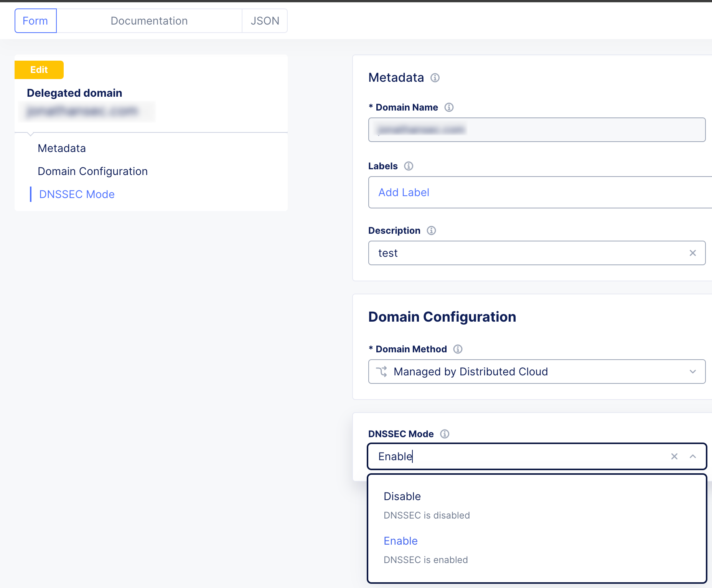Click the yellow Edit badge
The height and width of the screenshot is (588, 712).
pyautogui.click(x=39, y=69)
